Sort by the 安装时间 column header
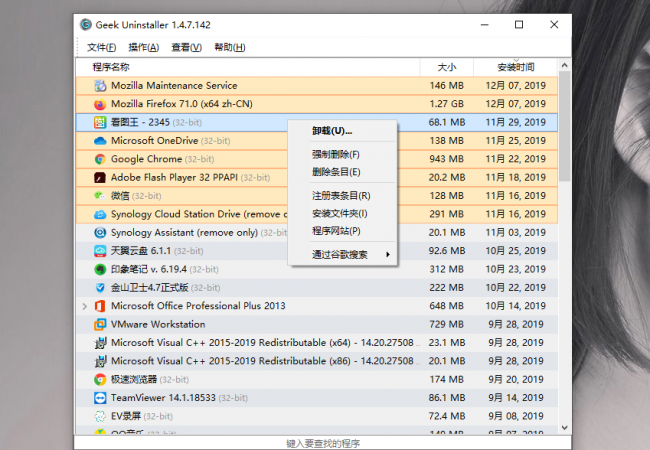 click(x=516, y=67)
